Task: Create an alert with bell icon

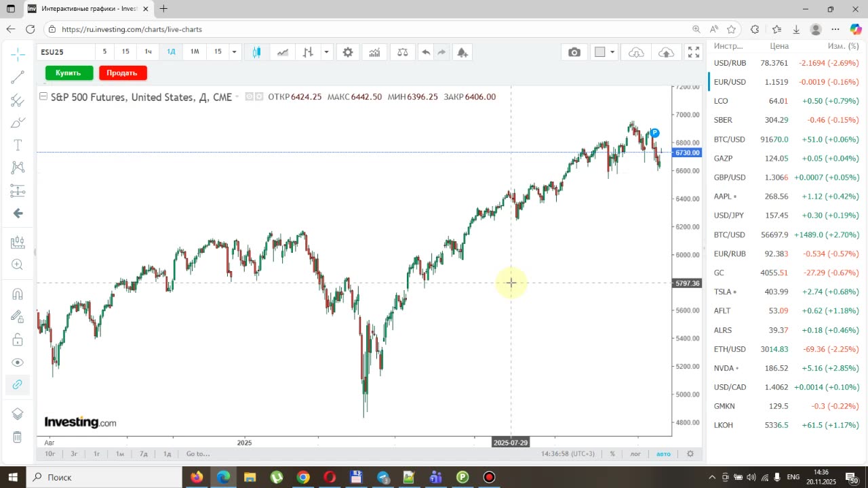Action: click(x=462, y=52)
